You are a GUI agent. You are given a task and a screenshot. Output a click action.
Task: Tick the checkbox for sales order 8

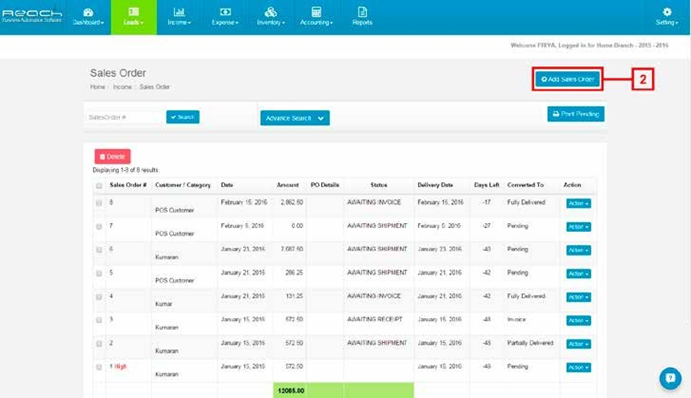coord(99,203)
